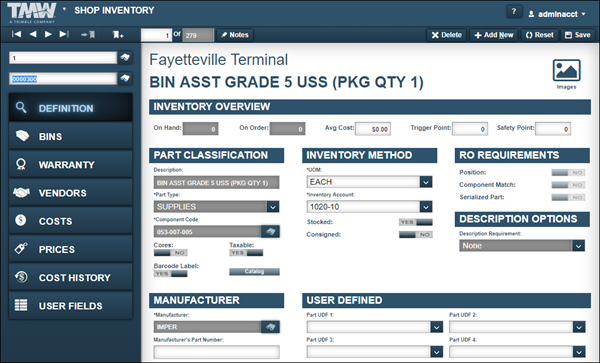Click the next record arrow

[x=48, y=34]
